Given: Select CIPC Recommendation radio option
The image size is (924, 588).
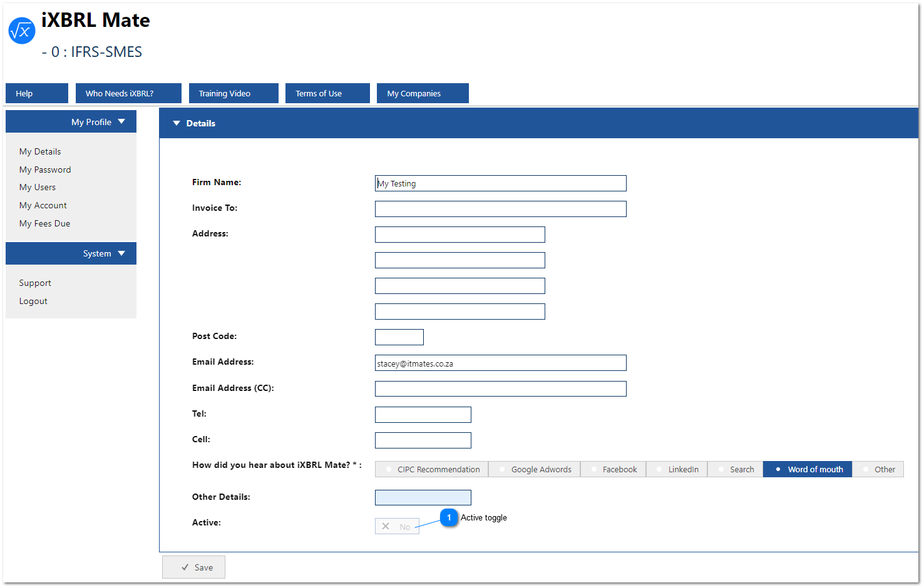Looking at the screenshot, I should click(432, 469).
